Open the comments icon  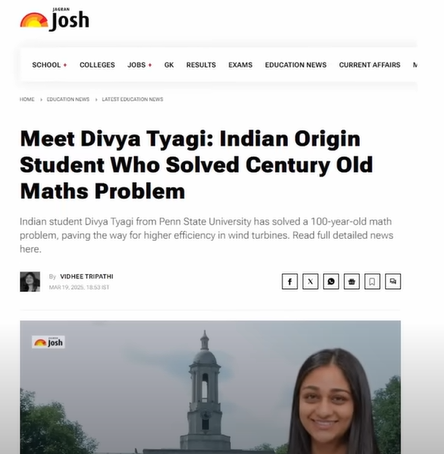[x=393, y=282]
